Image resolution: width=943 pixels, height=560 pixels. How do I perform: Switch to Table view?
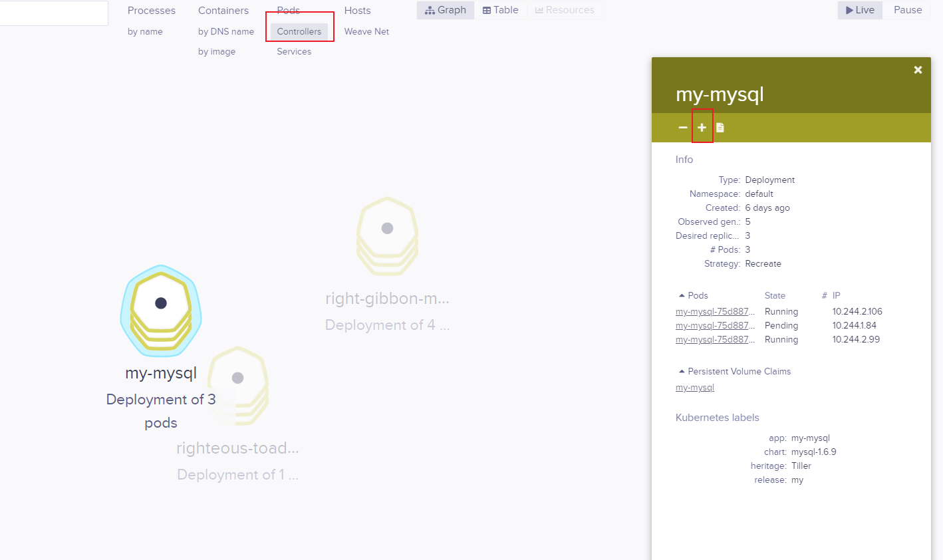500,10
